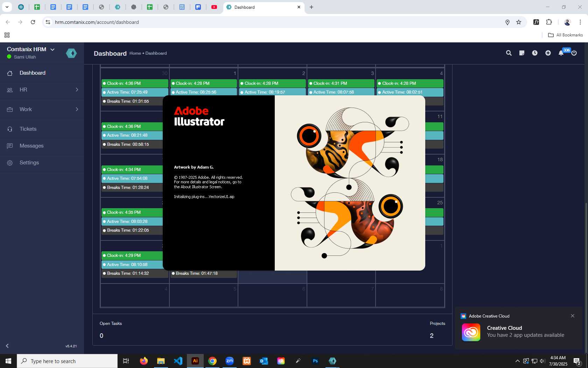Screen dimensions: 588x368
Task: Click Active Time: 07:25:49 entry
Action: click(135, 92)
